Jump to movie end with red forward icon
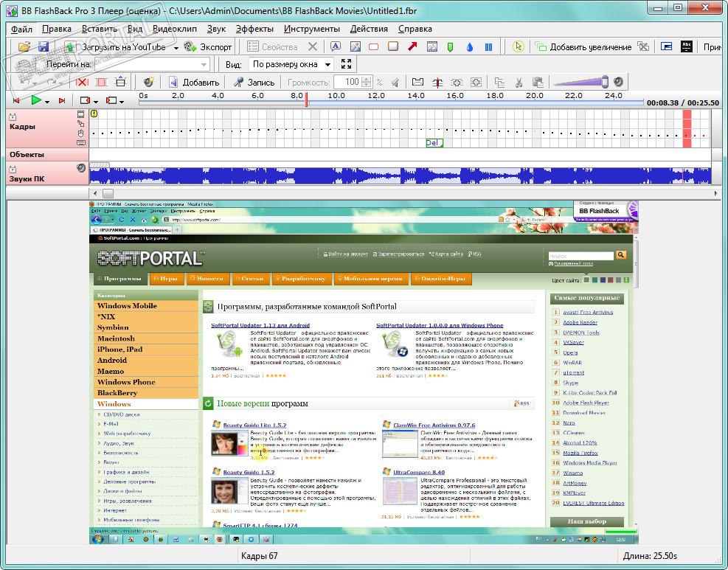The height and width of the screenshot is (570, 728). (x=62, y=100)
